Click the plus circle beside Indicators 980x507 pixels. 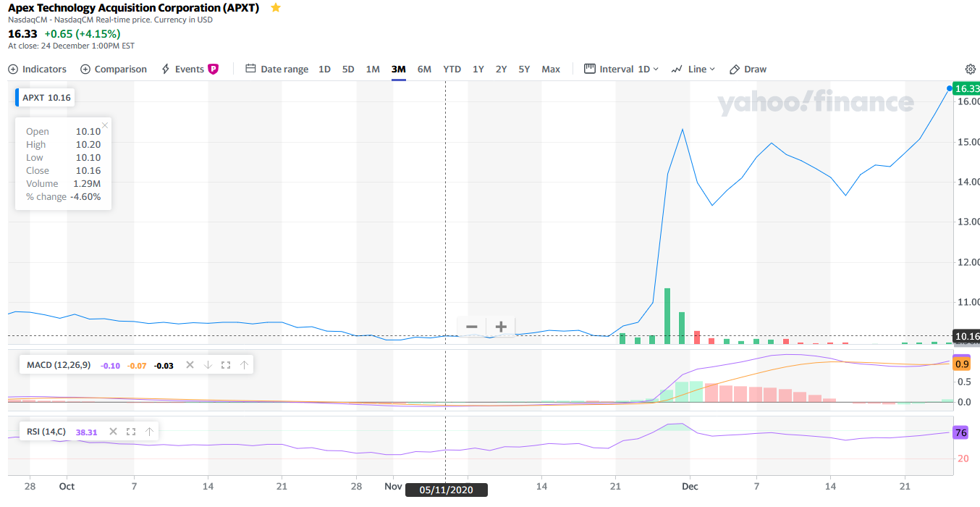click(13, 70)
